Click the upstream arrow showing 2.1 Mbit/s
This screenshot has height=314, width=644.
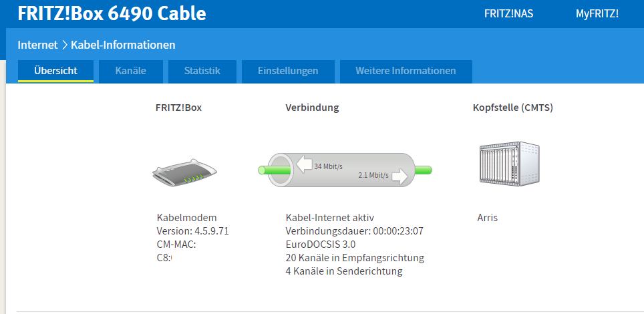401,176
